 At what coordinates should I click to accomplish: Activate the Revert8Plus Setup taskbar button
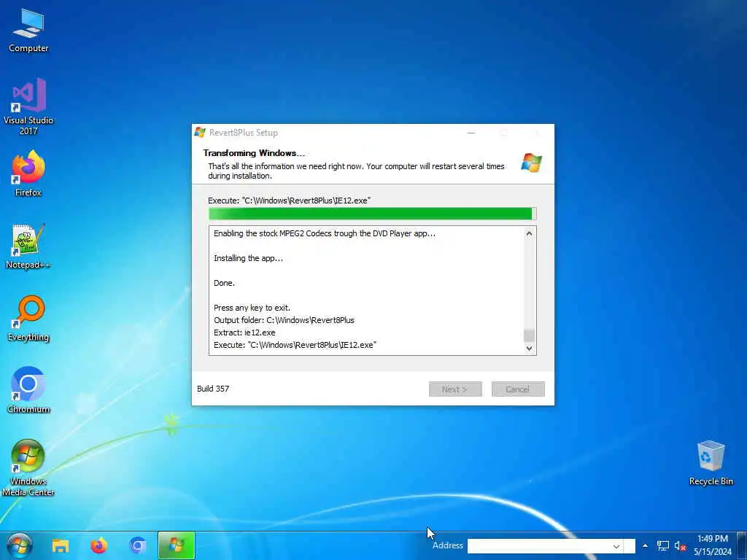[x=177, y=545]
